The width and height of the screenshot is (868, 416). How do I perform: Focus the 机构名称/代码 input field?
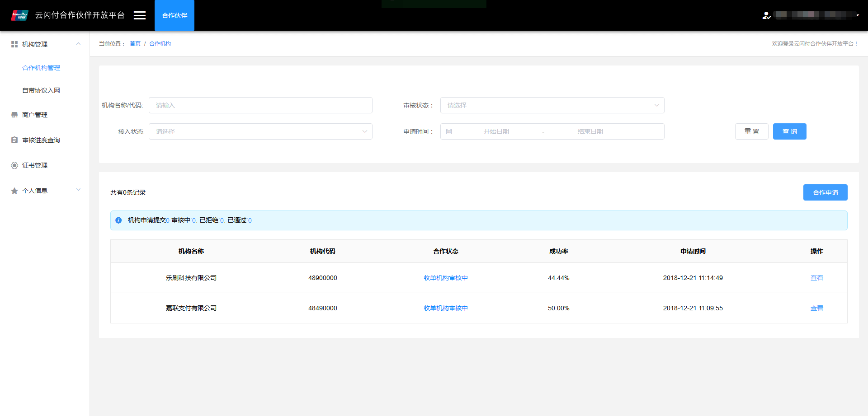pos(260,105)
